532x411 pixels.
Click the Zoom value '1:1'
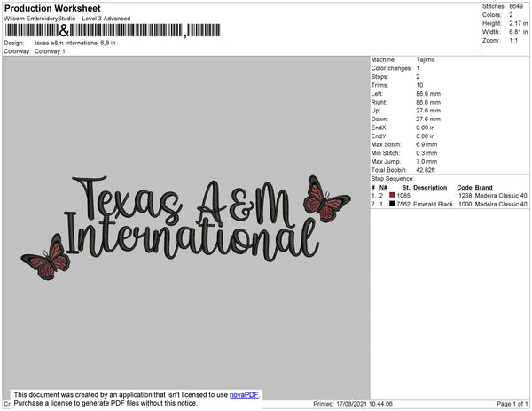click(513, 41)
